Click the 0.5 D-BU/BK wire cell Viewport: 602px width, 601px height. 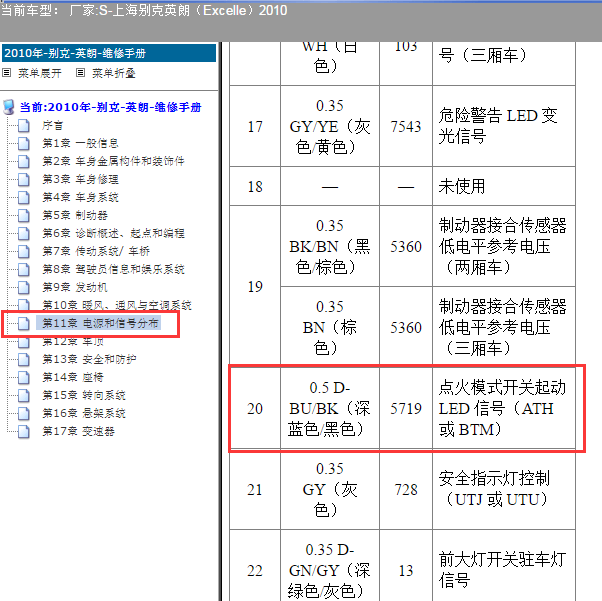click(330, 408)
